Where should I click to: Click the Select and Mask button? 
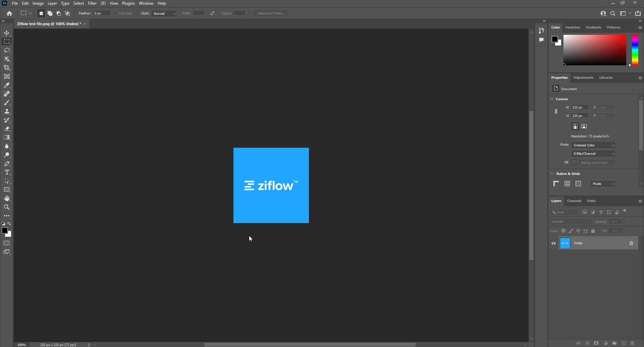[x=271, y=13]
